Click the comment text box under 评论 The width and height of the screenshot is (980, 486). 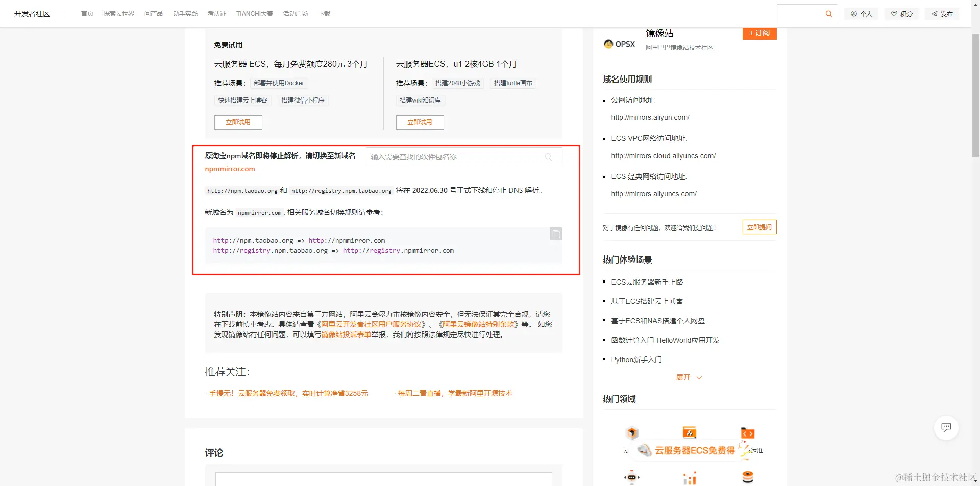click(x=384, y=479)
